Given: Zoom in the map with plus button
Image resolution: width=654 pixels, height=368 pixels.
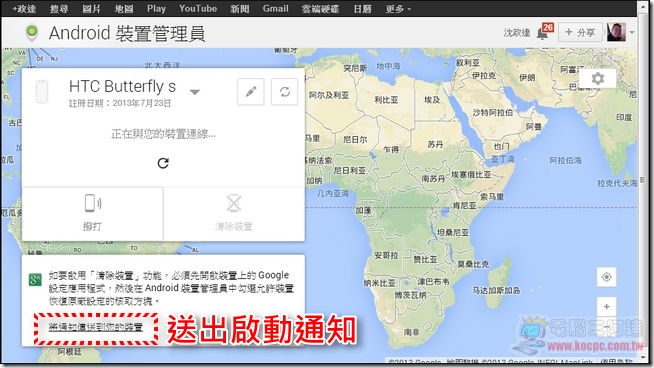Looking at the screenshot, I should pyautogui.click(x=606, y=307).
